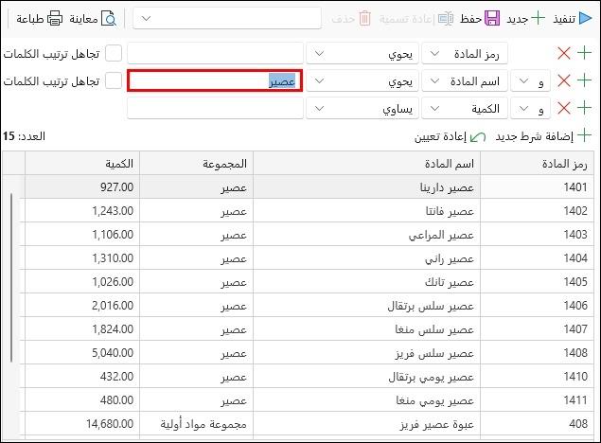Open the يساوي operator dropdown

[x=362, y=108]
